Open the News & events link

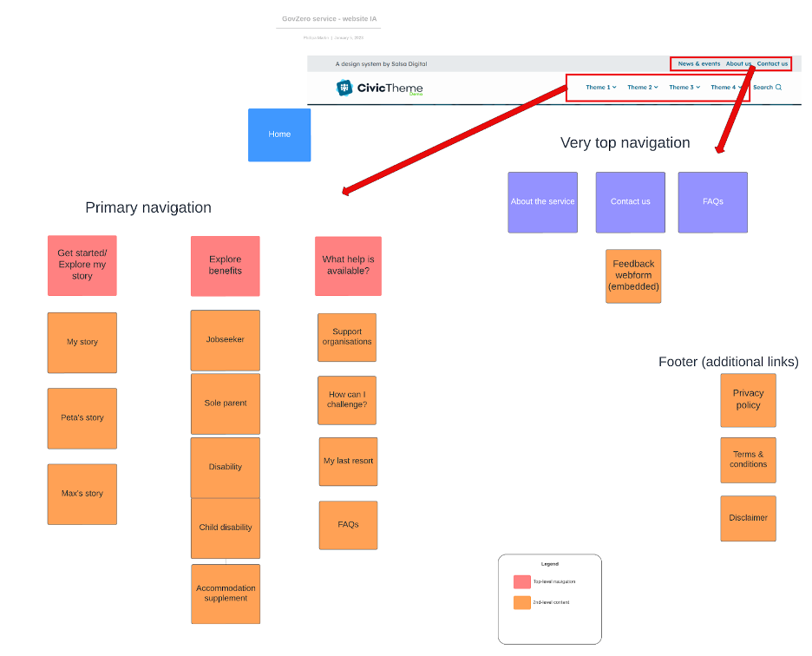point(698,64)
